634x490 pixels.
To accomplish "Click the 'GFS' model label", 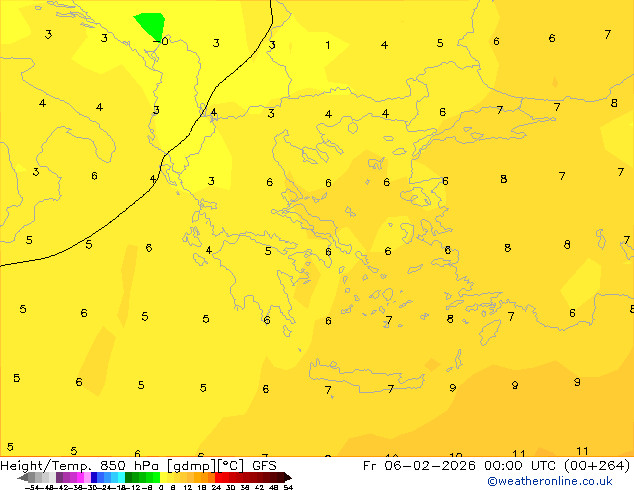I will pyautogui.click(x=264, y=466).
